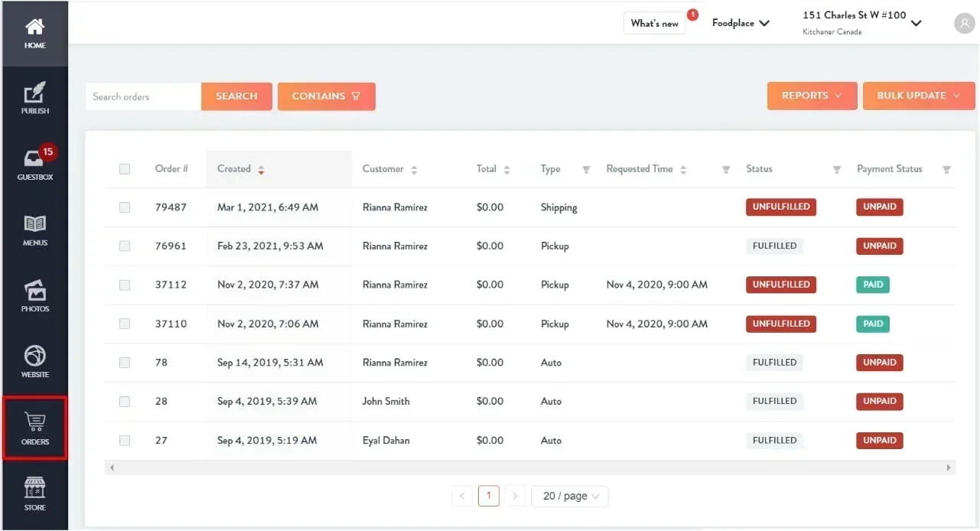
Task: Go to previous page arrow
Action: (x=462, y=496)
